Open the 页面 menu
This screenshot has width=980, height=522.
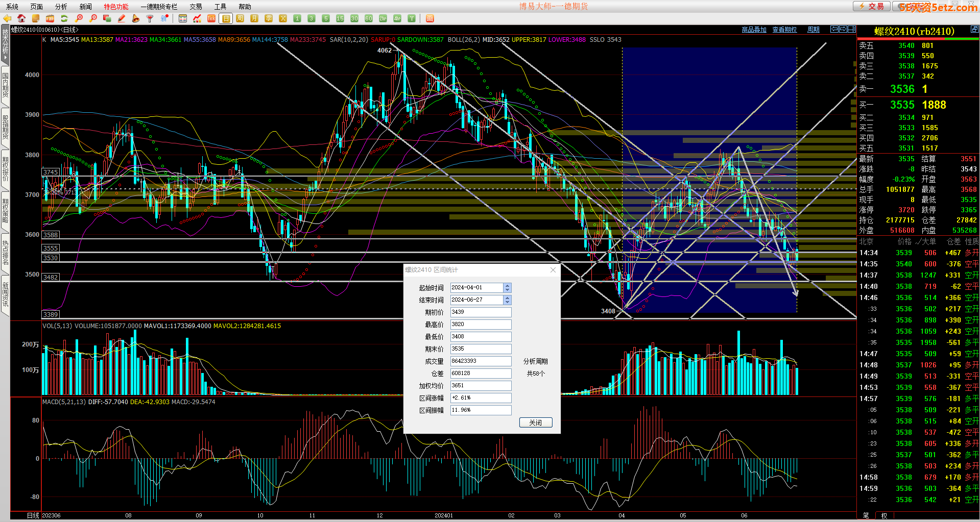(x=37, y=7)
